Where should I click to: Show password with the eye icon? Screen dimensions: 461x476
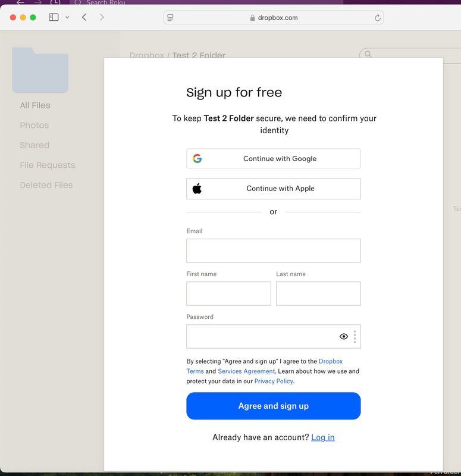click(x=344, y=336)
